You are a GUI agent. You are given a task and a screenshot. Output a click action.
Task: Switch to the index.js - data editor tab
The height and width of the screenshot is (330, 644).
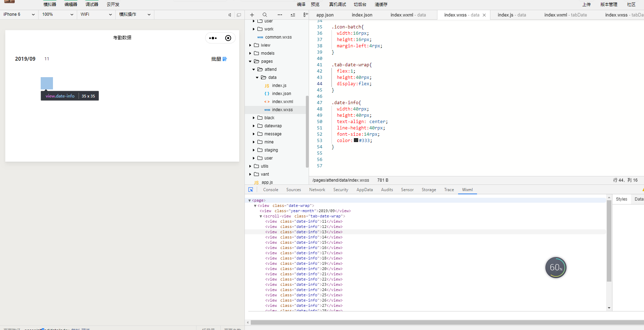tap(512, 15)
